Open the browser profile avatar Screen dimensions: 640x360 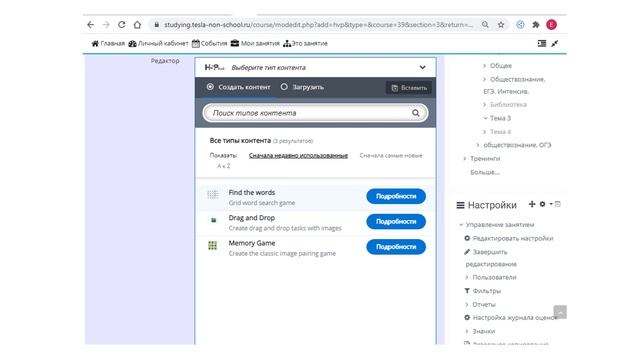tap(551, 24)
